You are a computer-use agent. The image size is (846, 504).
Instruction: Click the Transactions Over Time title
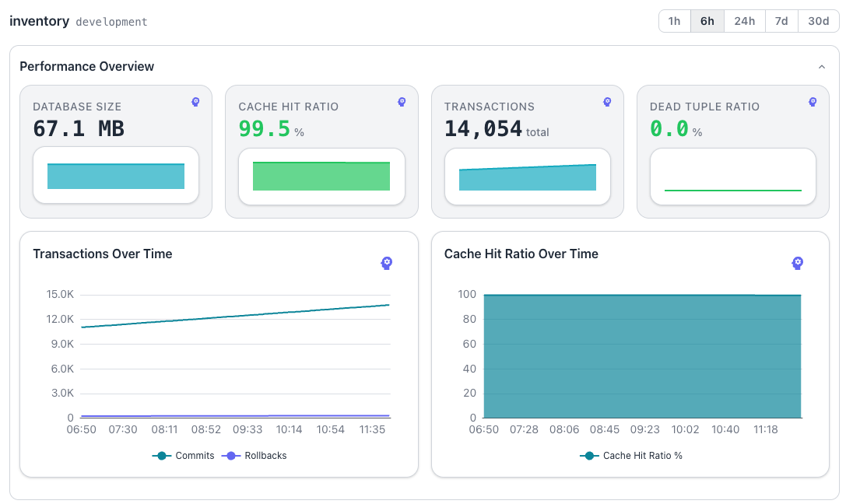coord(103,254)
